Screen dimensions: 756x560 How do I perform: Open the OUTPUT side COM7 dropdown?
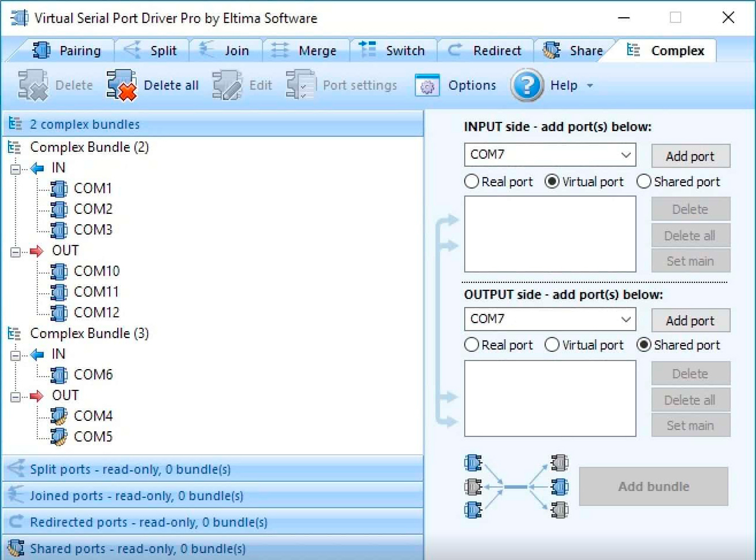coord(626,319)
